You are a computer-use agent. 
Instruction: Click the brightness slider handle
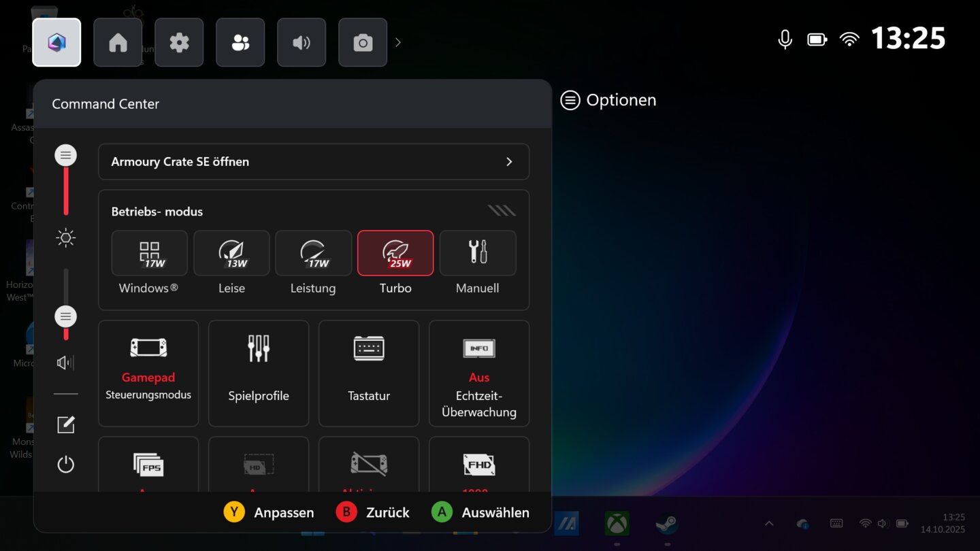pos(66,156)
